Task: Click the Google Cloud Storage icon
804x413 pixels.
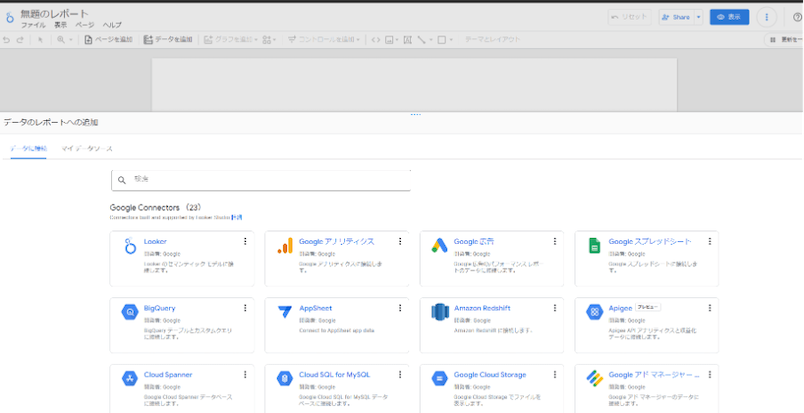Action: tap(439, 379)
